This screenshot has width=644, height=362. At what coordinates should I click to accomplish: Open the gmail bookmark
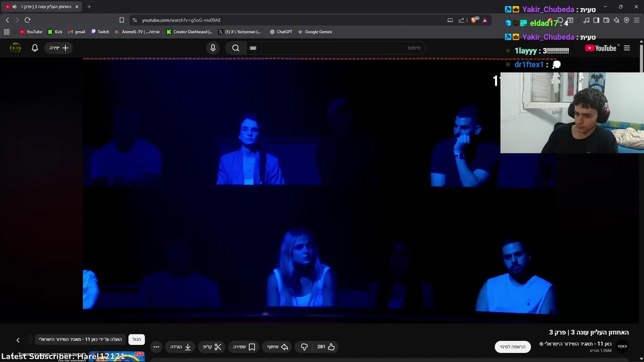point(76,32)
